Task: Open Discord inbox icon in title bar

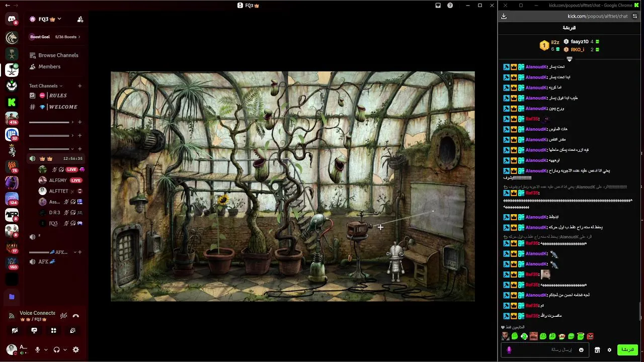Action: click(438, 6)
